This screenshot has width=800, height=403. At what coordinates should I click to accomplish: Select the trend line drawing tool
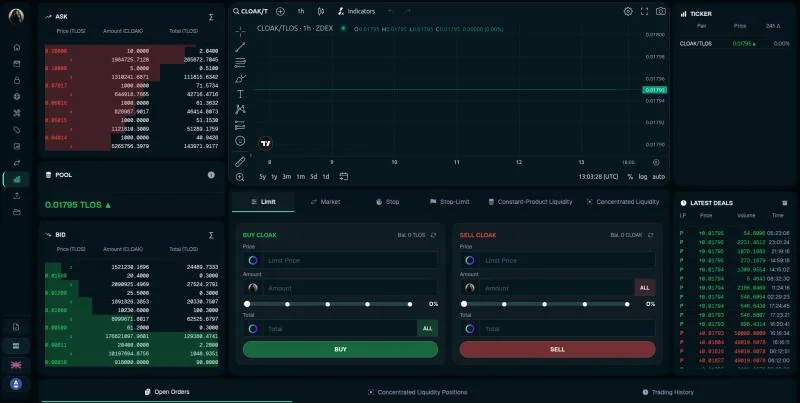240,47
